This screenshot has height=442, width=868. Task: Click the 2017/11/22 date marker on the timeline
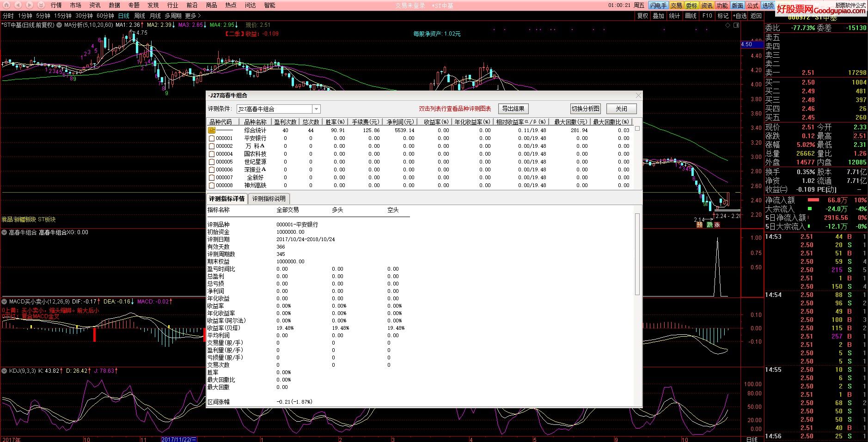[179, 439]
